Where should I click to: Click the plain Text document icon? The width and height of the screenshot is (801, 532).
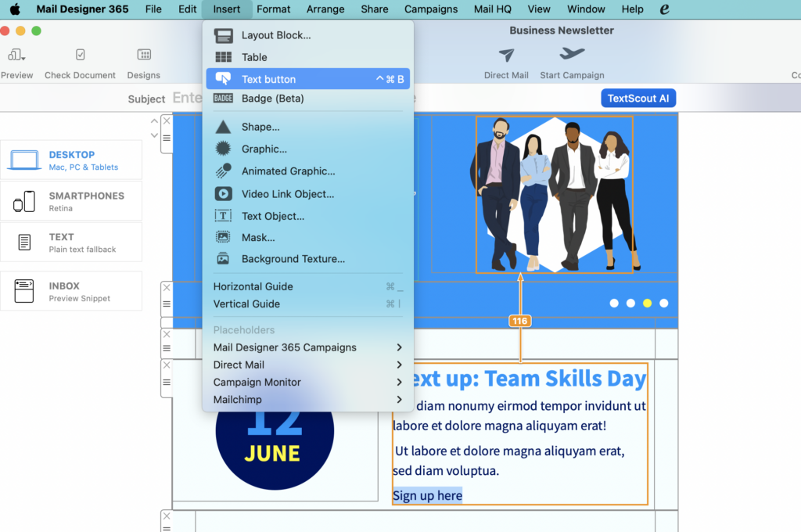coord(24,243)
